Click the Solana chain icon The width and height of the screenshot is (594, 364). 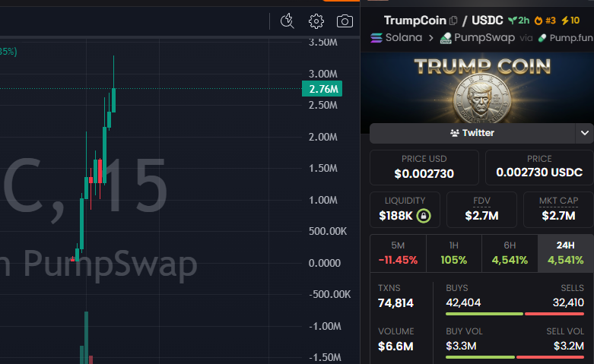click(376, 38)
